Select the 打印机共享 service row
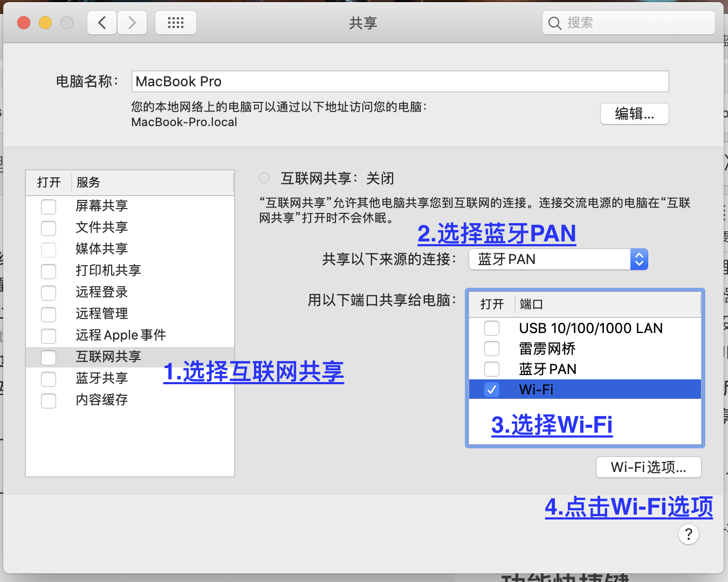Image resolution: width=728 pixels, height=582 pixels. [x=130, y=271]
